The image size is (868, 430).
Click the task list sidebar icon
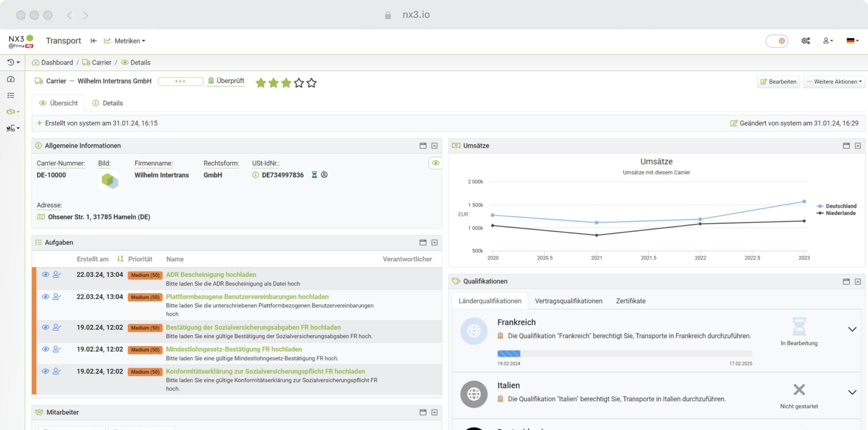pyautogui.click(x=11, y=95)
